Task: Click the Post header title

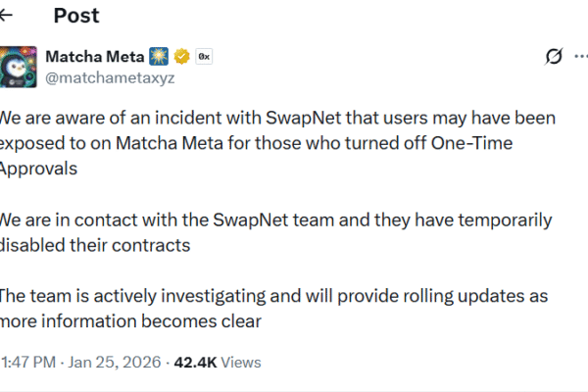Action: tap(76, 15)
